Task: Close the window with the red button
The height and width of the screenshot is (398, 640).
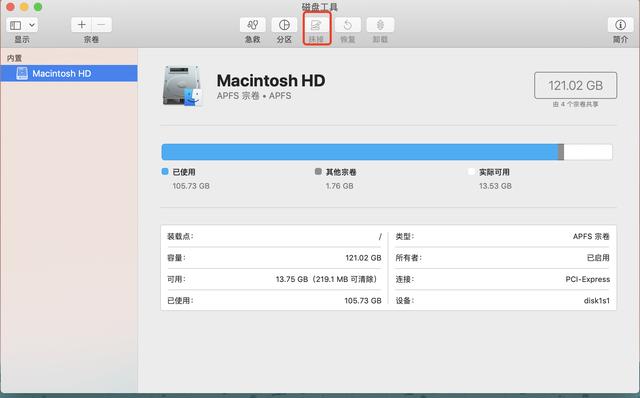Action: click(x=11, y=7)
